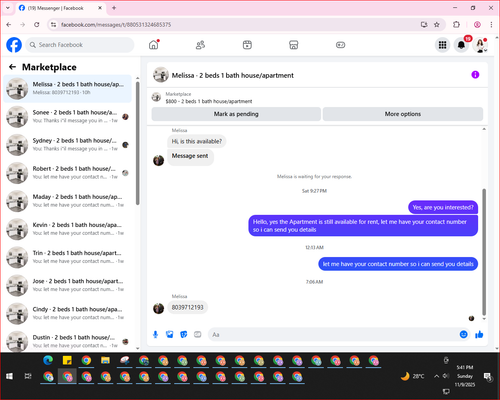The image size is (500, 400).
Task: Click the conversation list scrollbar
Action: click(x=138, y=143)
